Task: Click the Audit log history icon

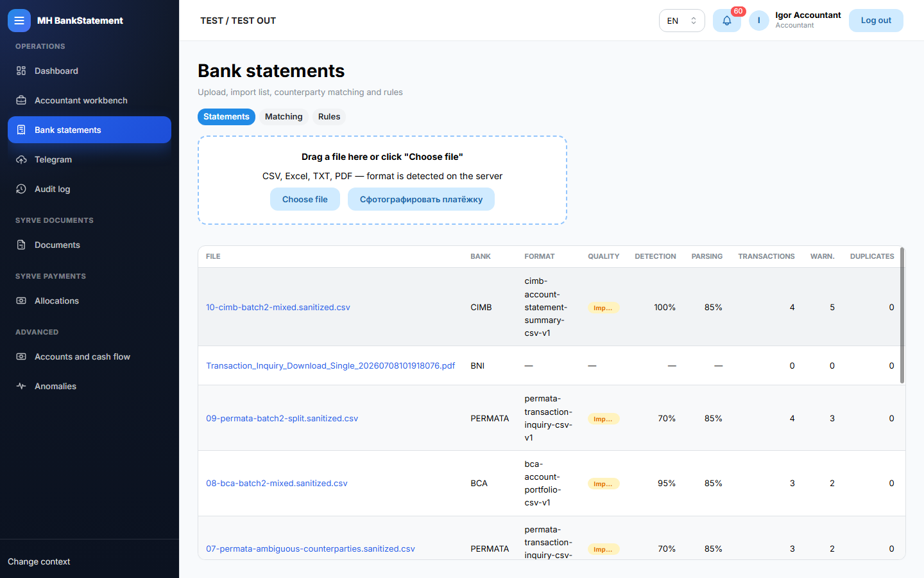Action: point(21,189)
